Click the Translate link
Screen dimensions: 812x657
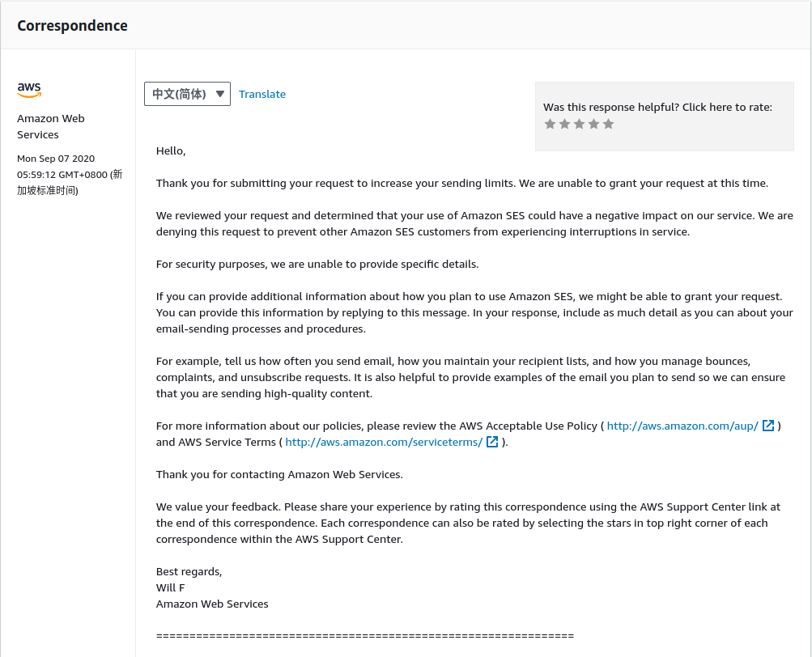[x=262, y=94]
